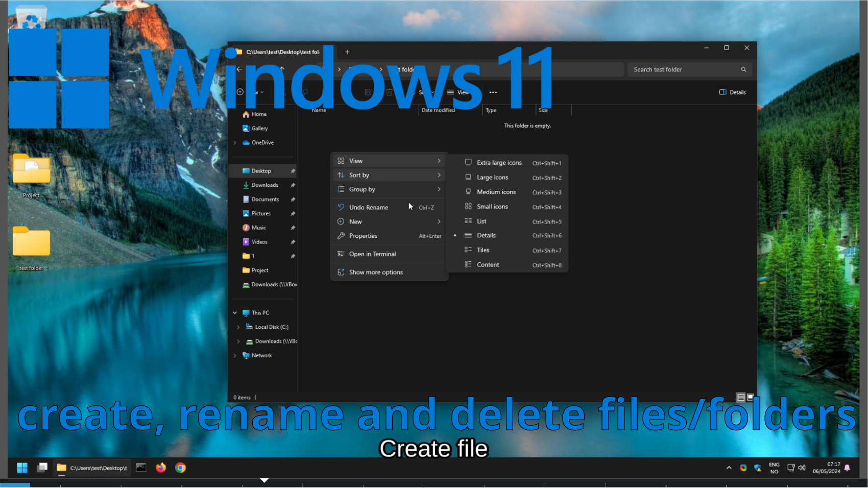Choose Open in Terminal from context menu
The height and width of the screenshot is (488, 868).
pos(372,254)
